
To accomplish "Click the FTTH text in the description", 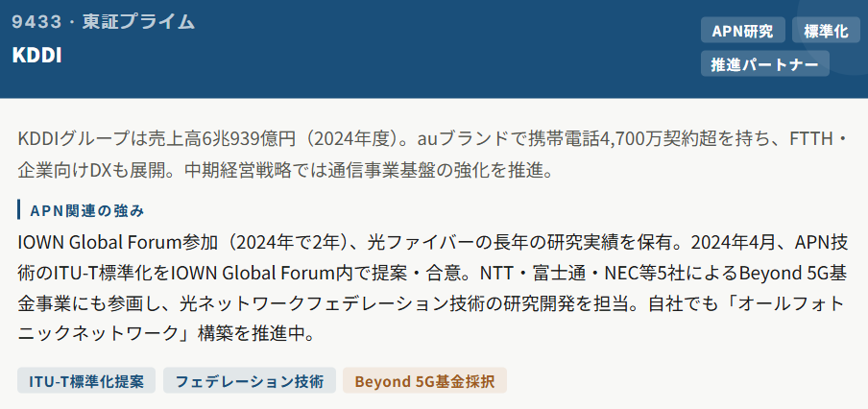I will pos(813,139).
